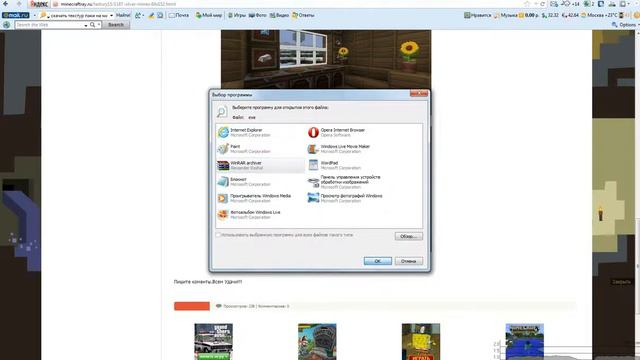Viewport: 640px width, 360px height.
Task: Click the Москва weather widget
Action: tap(599, 15)
